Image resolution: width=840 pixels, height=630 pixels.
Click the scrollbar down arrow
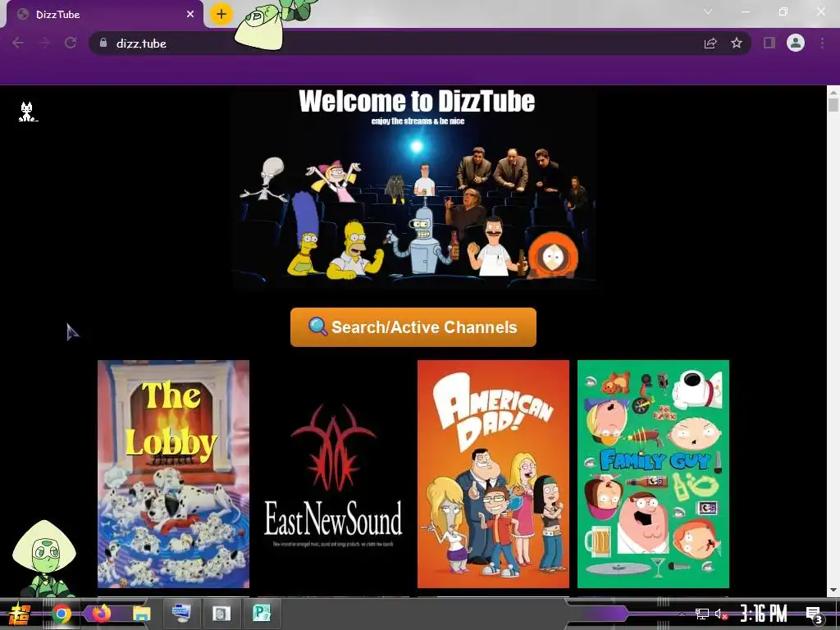833,590
